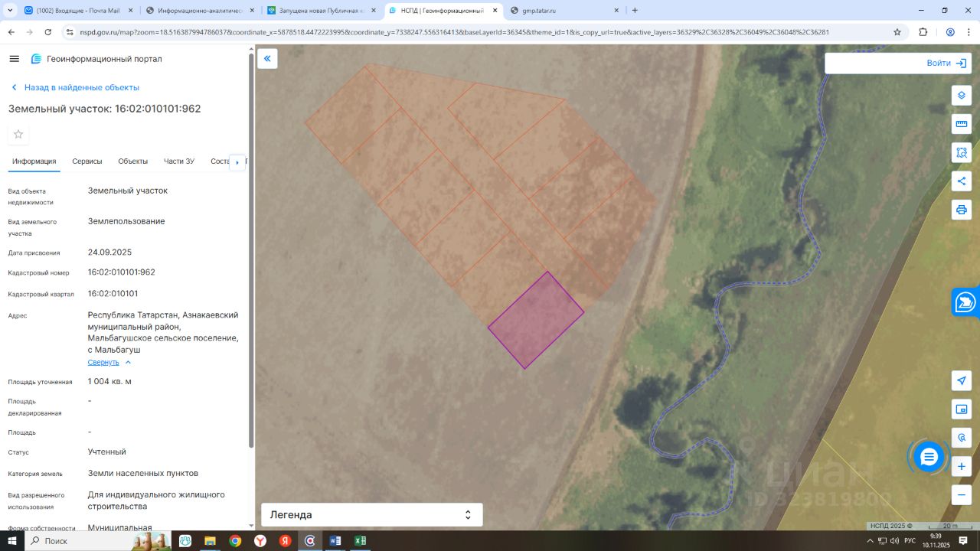This screenshot has width=980, height=551.
Task: Activate the area search selection tool
Action: point(962,152)
